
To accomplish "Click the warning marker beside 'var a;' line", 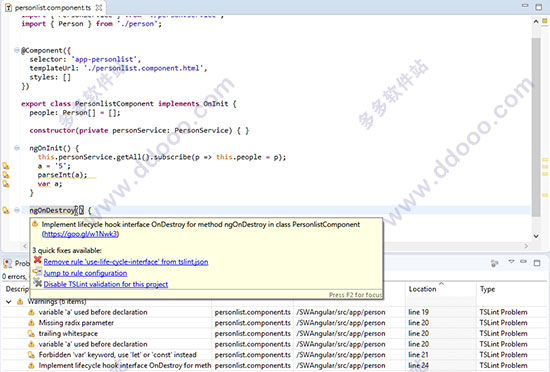I will [x=6, y=183].
